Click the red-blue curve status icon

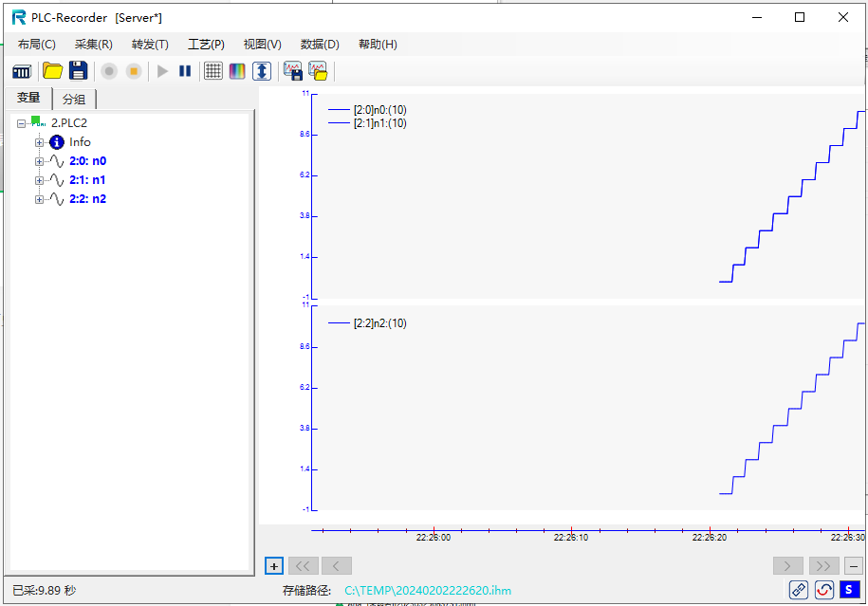point(823,590)
